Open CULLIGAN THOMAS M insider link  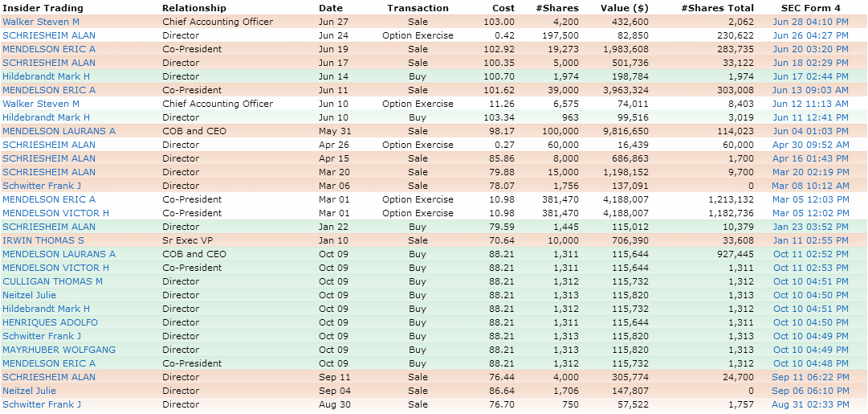pos(52,281)
